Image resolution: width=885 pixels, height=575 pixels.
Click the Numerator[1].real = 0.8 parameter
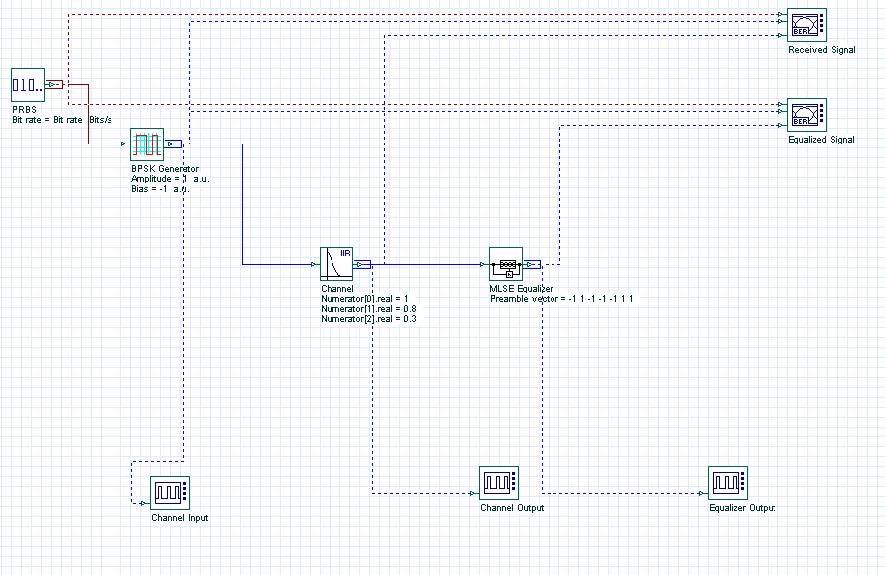pyautogui.click(x=369, y=309)
